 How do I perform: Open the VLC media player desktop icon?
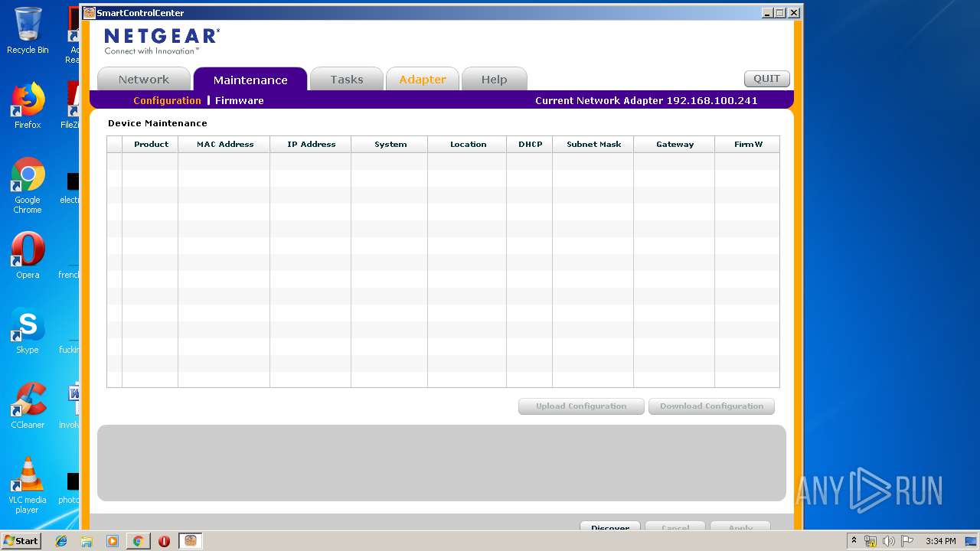28,485
